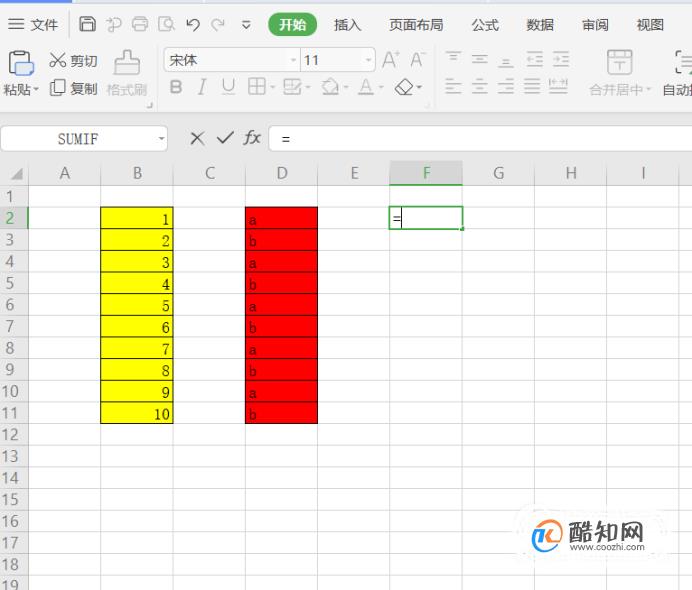
Task: Expand the fill color dropdown arrow
Action: pos(346,87)
